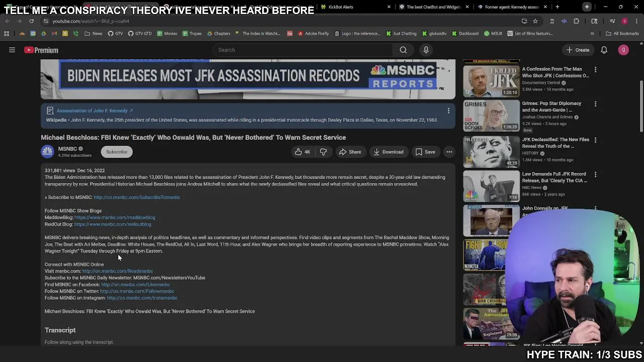Go back in browser history
644x362 pixels.
[x=7, y=21]
